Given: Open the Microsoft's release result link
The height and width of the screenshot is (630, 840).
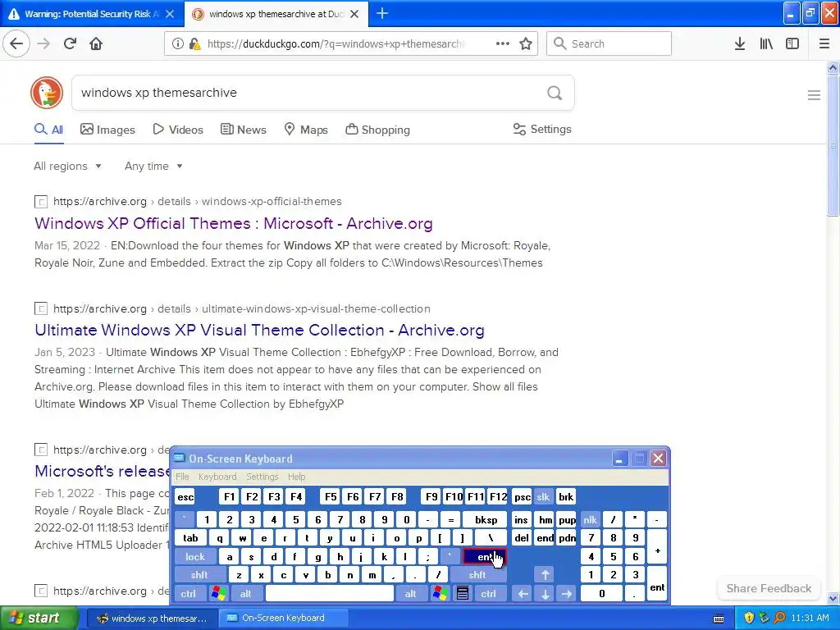Looking at the screenshot, I should [102, 471].
